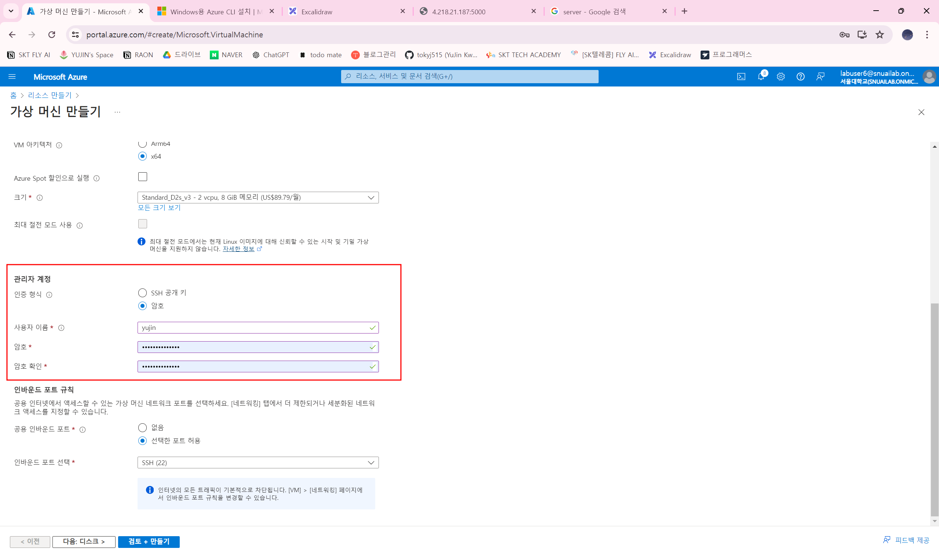This screenshot has height=560, width=939.
Task: Open the feedback icon in header
Action: 820,77
